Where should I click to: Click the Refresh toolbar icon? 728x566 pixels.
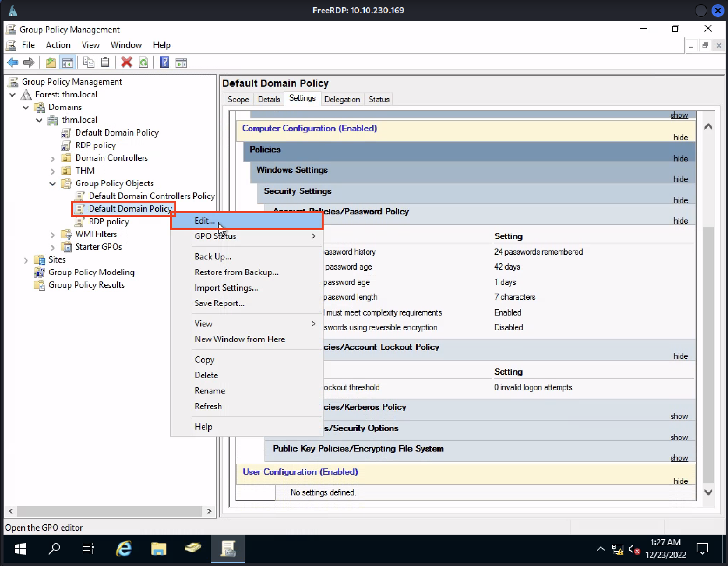click(144, 62)
